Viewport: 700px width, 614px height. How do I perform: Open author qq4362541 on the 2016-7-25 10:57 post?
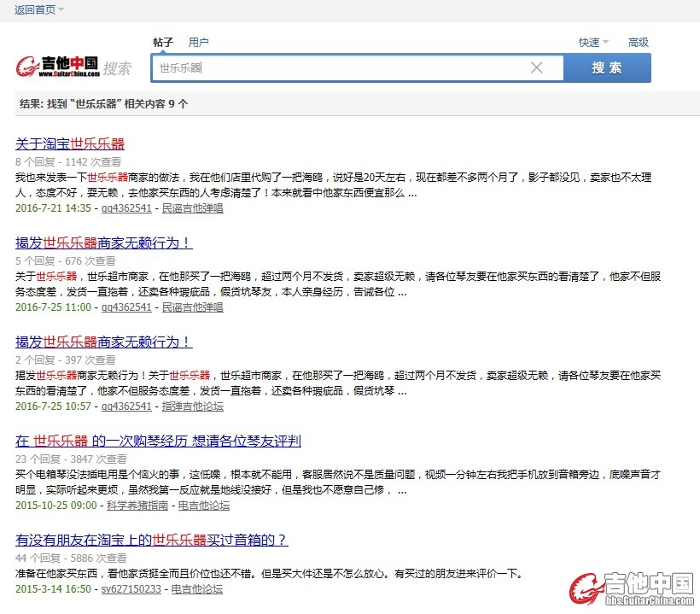126,406
